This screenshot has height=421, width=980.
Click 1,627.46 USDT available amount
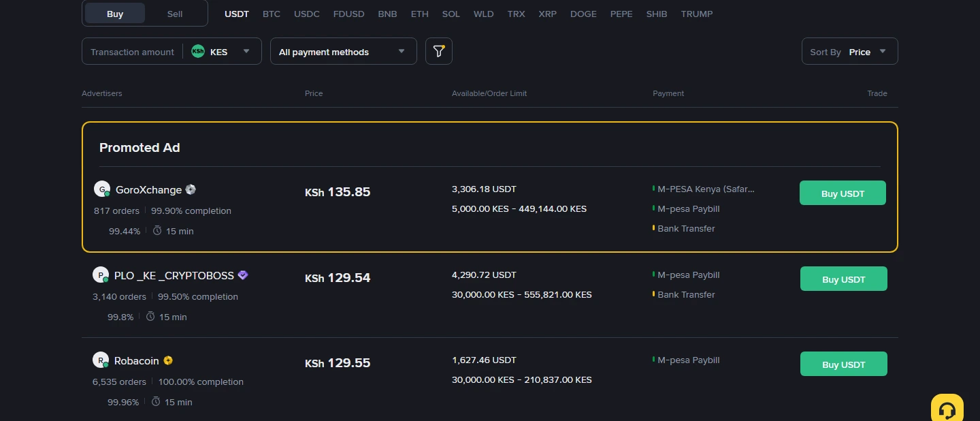click(x=484, y=360)
